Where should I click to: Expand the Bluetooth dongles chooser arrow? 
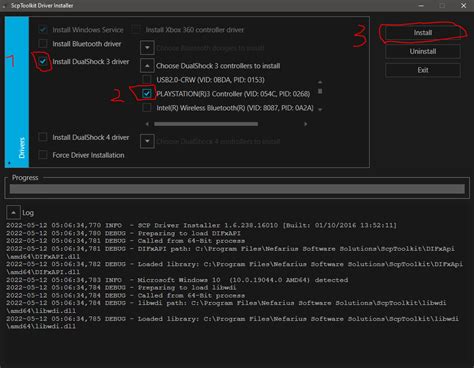(x=147, y=48)
